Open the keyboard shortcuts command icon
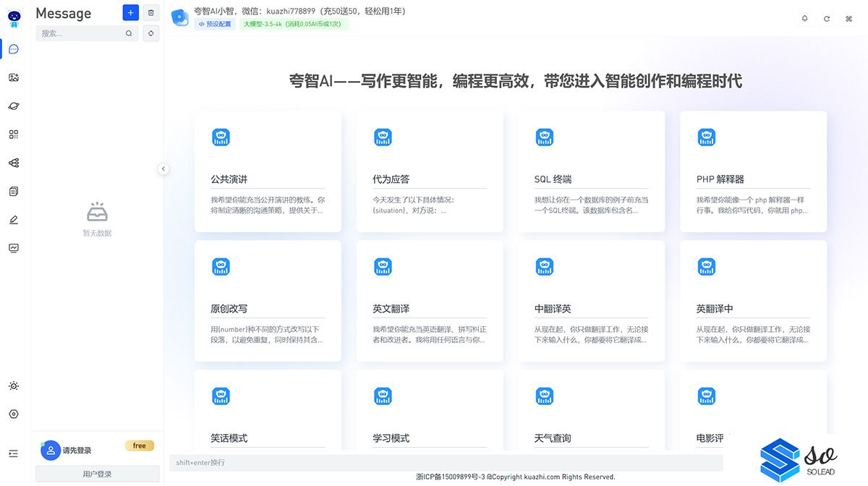 pyautogui.click(x=848, y=19)
